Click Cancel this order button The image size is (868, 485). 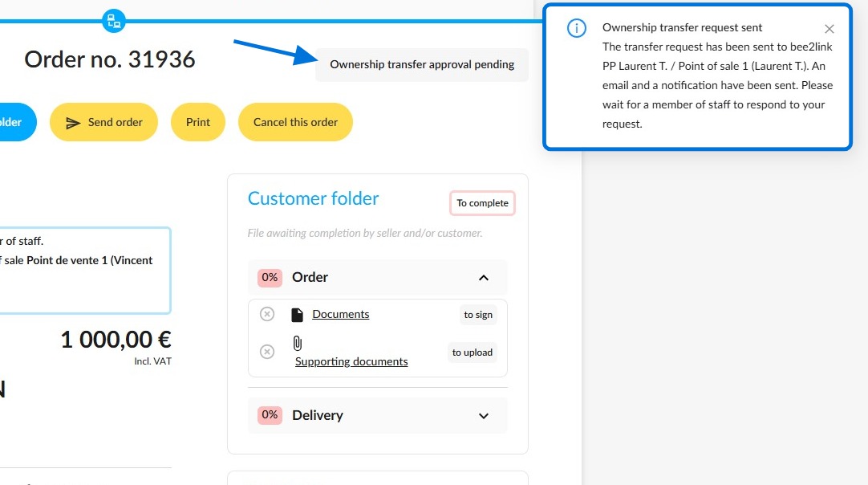(295, 122)
